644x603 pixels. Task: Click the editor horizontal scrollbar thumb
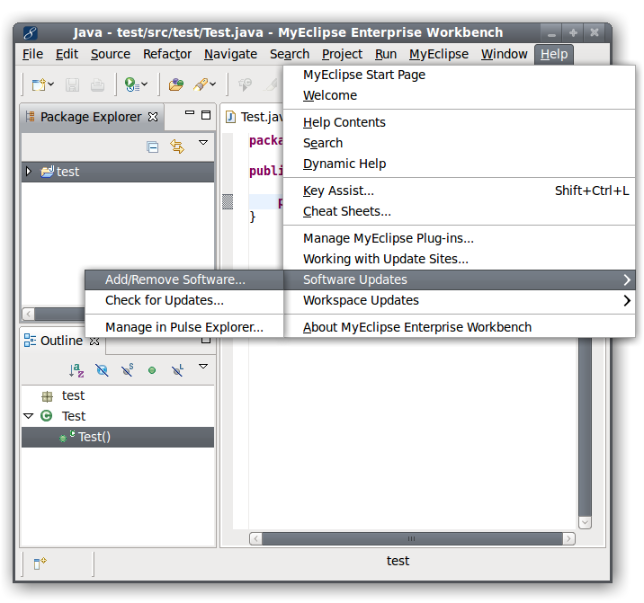412,539
